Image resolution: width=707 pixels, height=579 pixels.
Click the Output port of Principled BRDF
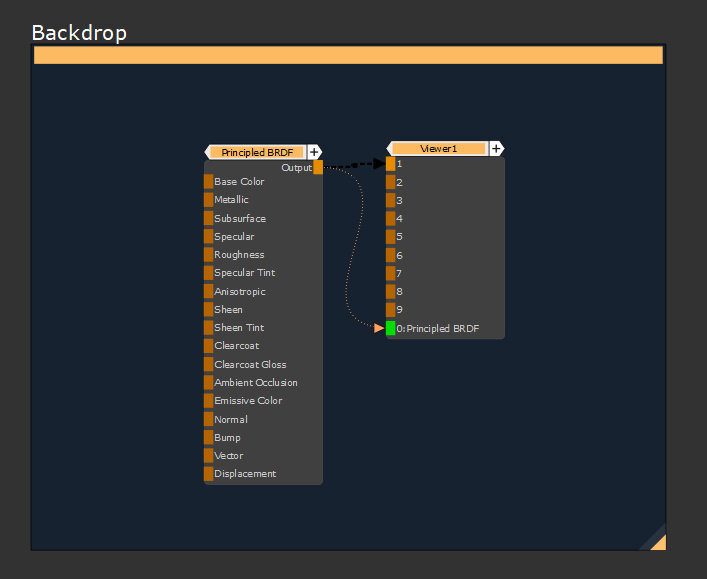pos(318,168)
